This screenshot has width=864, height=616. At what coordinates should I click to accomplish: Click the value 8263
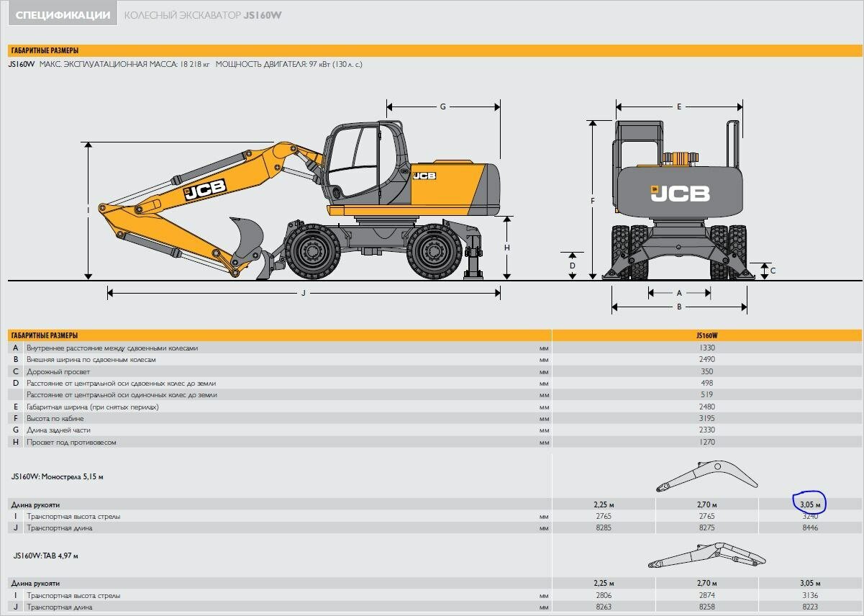coord(604,607)
